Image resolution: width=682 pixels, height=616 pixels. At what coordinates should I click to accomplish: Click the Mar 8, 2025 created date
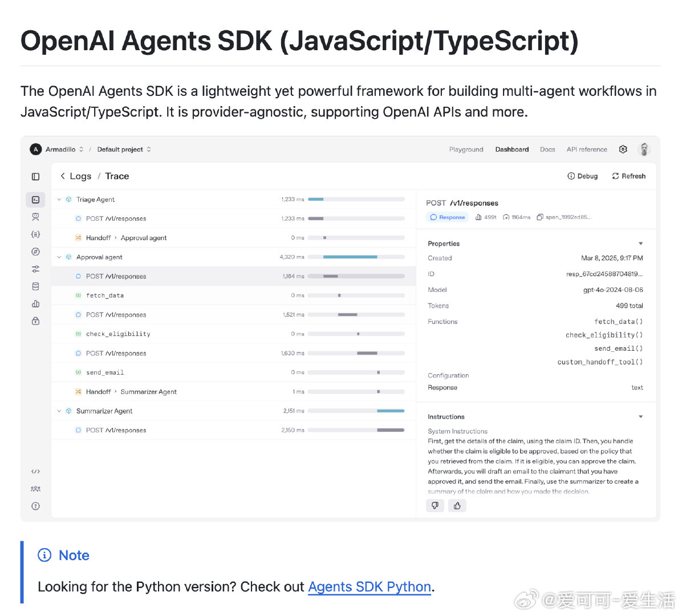611,258
